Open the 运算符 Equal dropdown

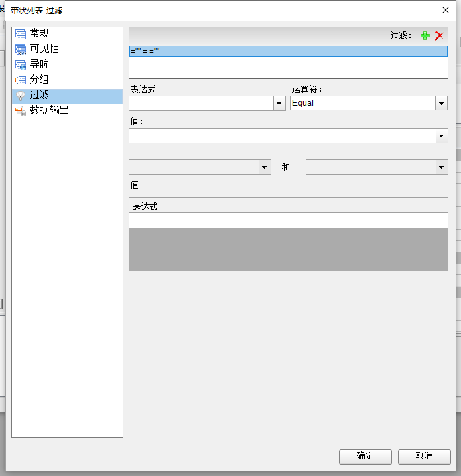coord(441,104)
